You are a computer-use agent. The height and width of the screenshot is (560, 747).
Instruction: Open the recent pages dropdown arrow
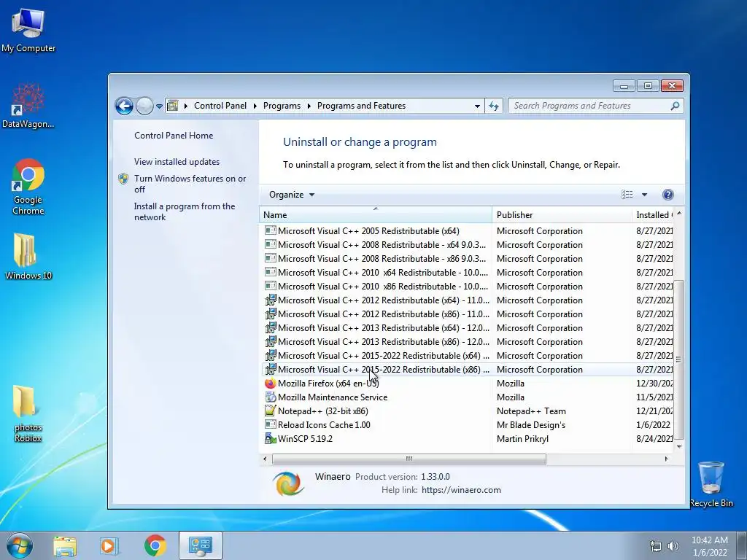point(159,106)
